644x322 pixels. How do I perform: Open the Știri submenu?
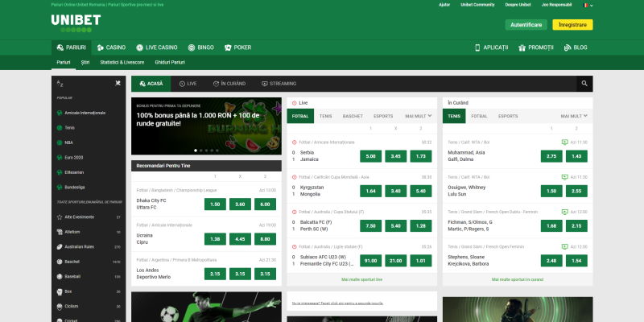85,63
